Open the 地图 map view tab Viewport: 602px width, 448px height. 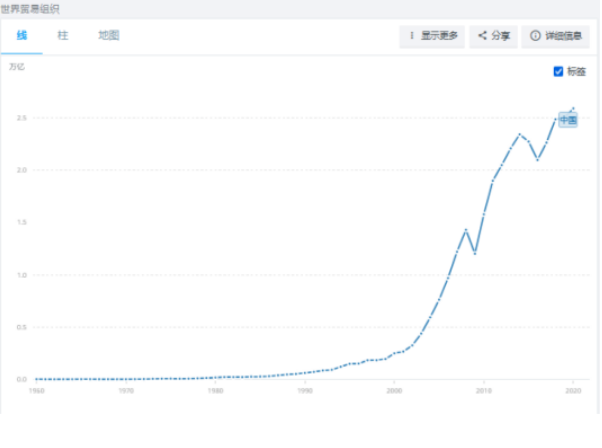pyautogui.click(x=108, y=35)
